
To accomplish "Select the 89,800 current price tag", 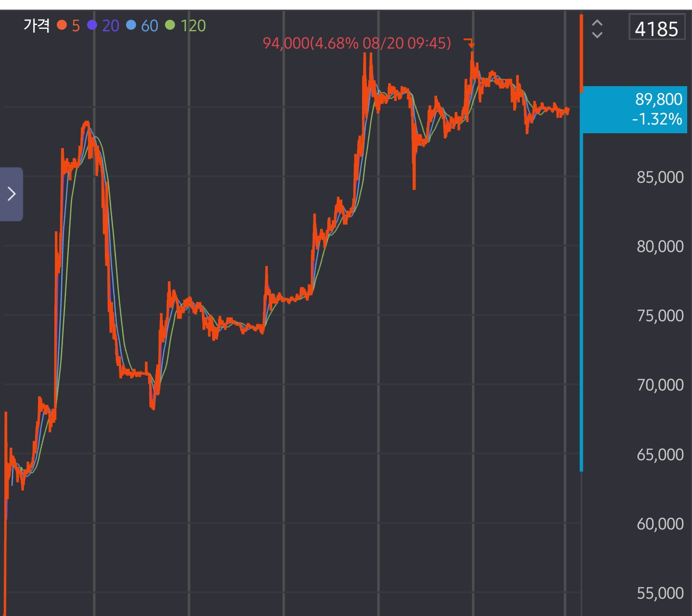I will point(634,109).
